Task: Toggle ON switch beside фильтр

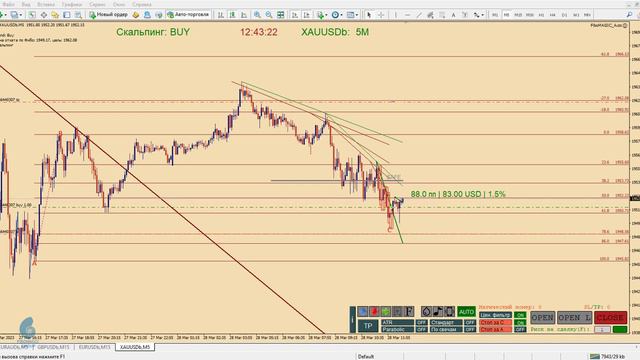Action: tap(520, 315)
